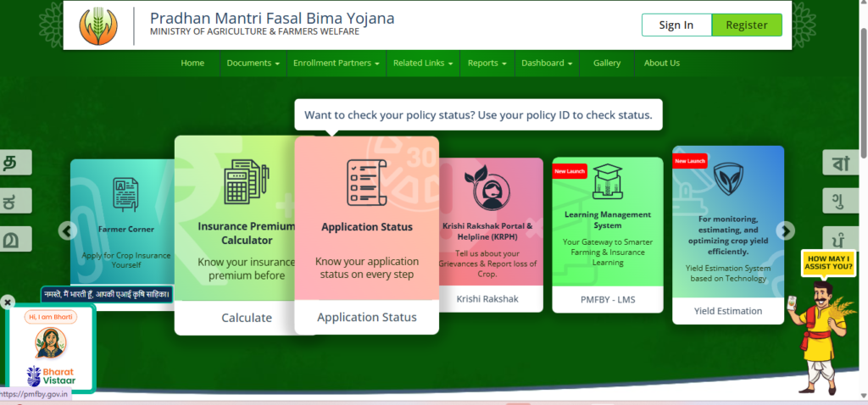Click 'Ministry of Agriculture & Farmers Welfare' text
Screen dimensions: 868x405
[x=254, y=31]
